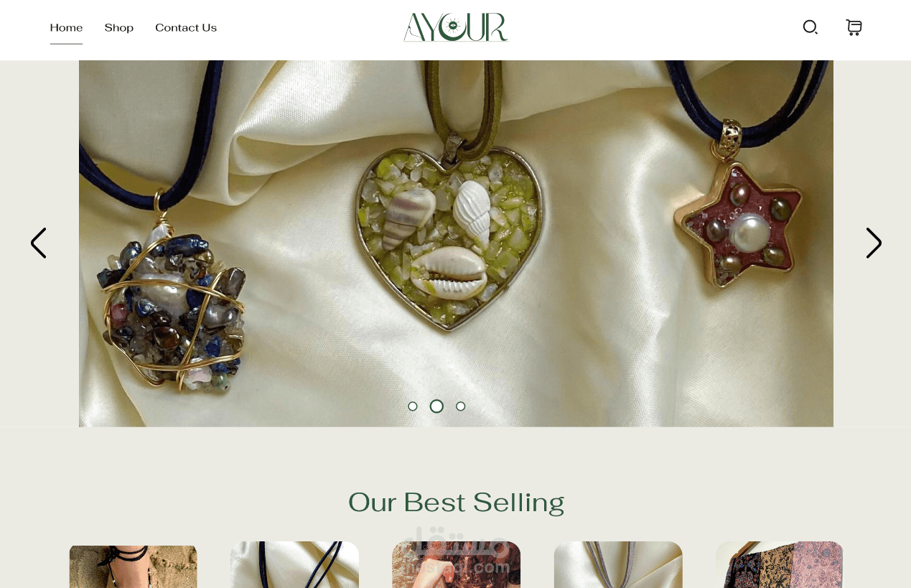This screenshot has height=588, width=911.
Task: Open the anklet on sand product thumbnail
Action: [x=134, y=566]
